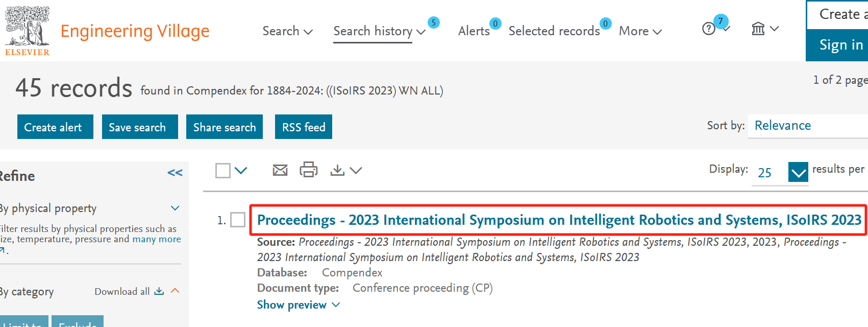Screen dimensions: 868x327
Task: Check the box for record 1
Action: [238, 220]
